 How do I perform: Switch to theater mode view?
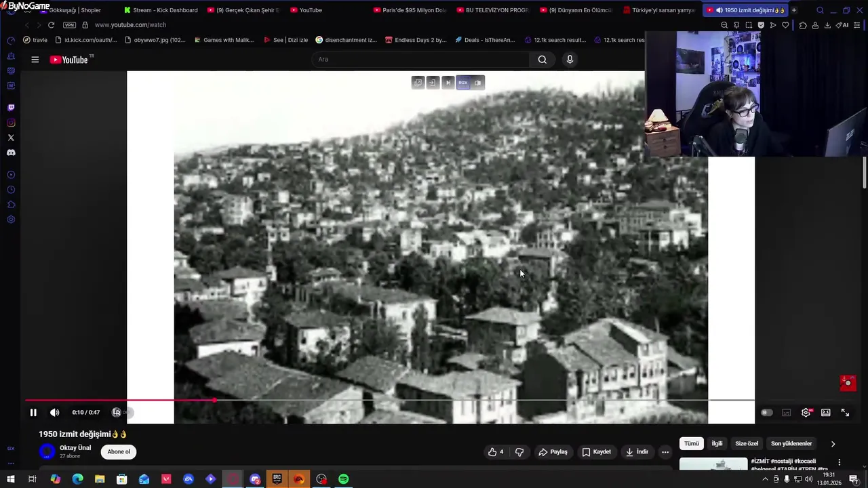pos(825,412)
